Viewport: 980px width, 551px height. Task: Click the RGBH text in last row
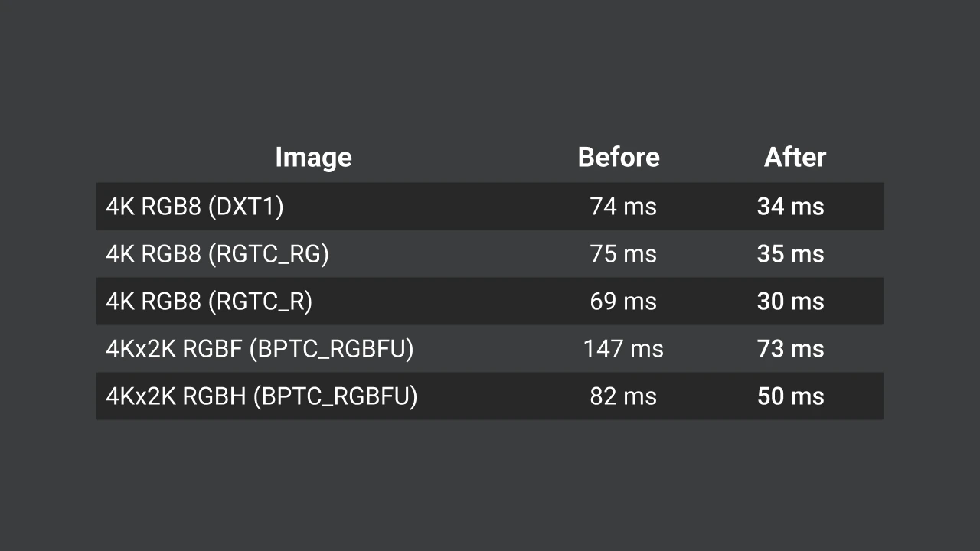click(214, 396)
